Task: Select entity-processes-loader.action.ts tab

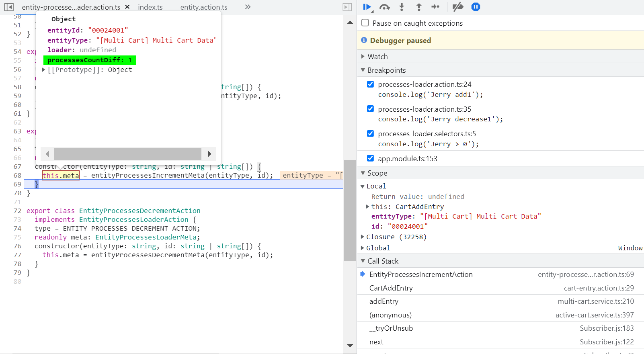Action: (x=71, y=7)
